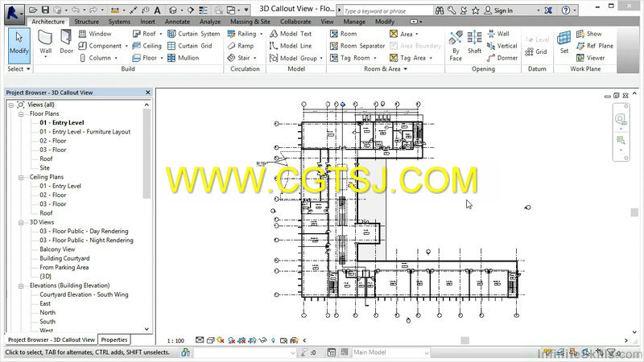This screenshot has width=644, height=362.
Task: Click the Model Text tool
Action: 291,34
